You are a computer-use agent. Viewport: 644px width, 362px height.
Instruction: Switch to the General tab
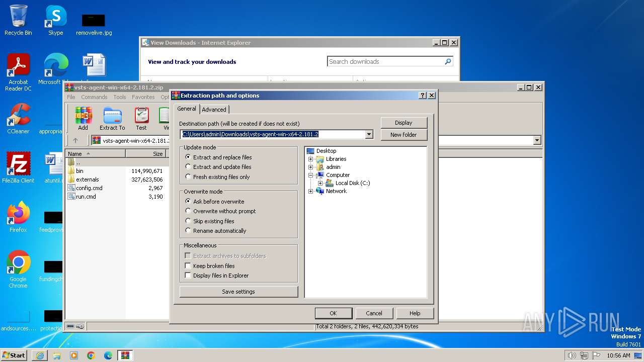187,109
